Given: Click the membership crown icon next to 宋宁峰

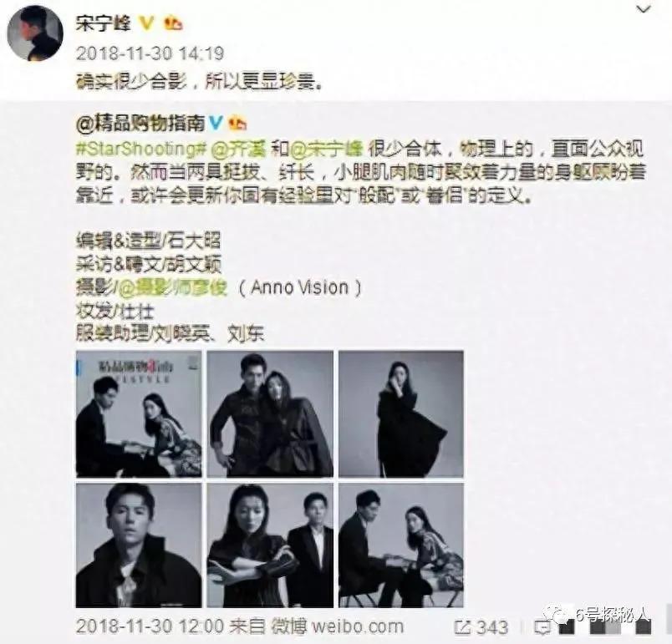Looking at the screenshot, I should [173, 23].
